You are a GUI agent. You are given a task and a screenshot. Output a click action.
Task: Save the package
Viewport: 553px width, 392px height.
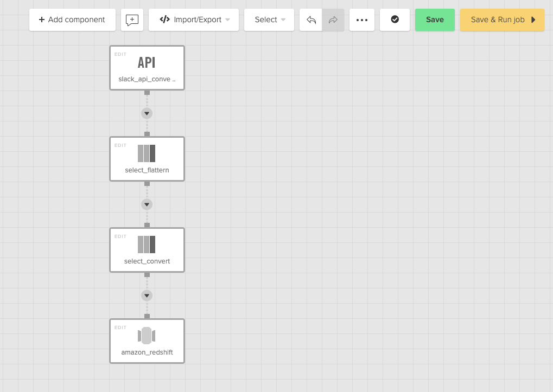click(435, 20)
